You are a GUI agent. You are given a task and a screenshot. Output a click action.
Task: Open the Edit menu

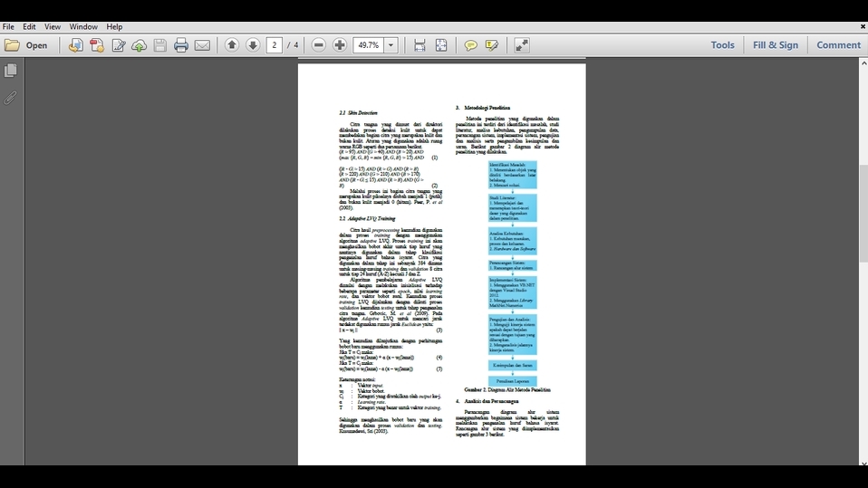(29, 26)
